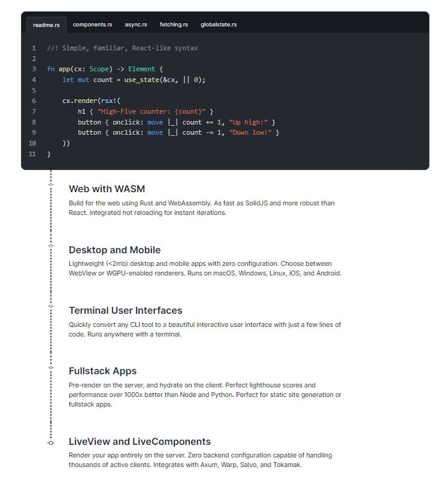Screen dimensions: 448x479
Task: View the globalstate.rs tab
Action: (x=218, y=25)
